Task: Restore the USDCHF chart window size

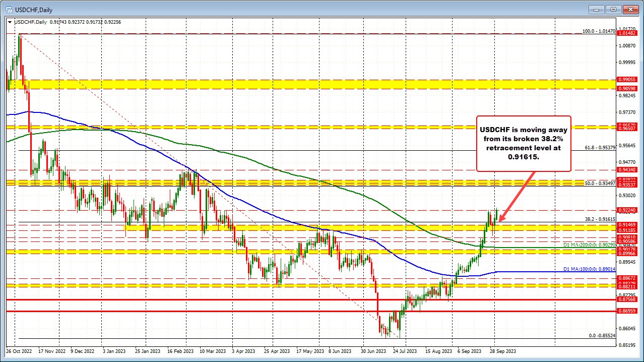Action: click(613, 9)
